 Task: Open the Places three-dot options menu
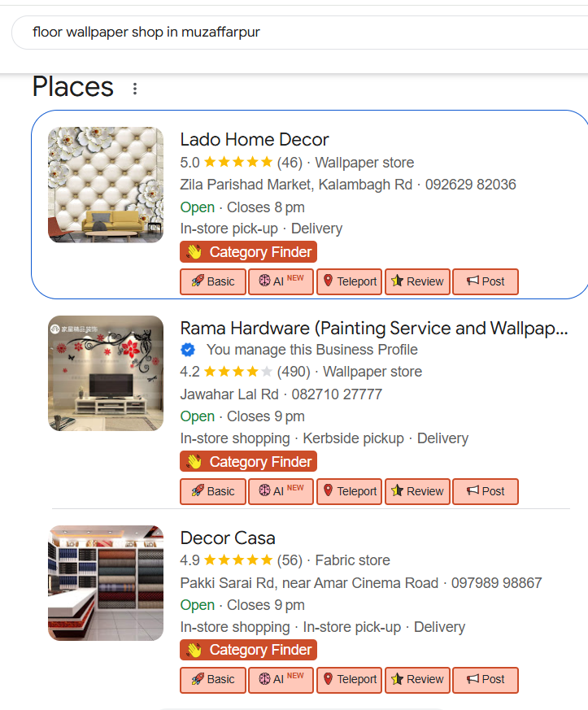tap(135, 89)
